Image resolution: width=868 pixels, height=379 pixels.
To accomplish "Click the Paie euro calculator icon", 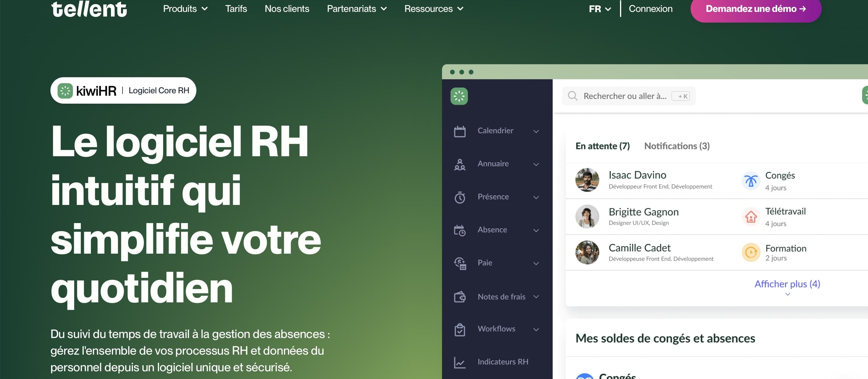I will click(x=460, y=263).
